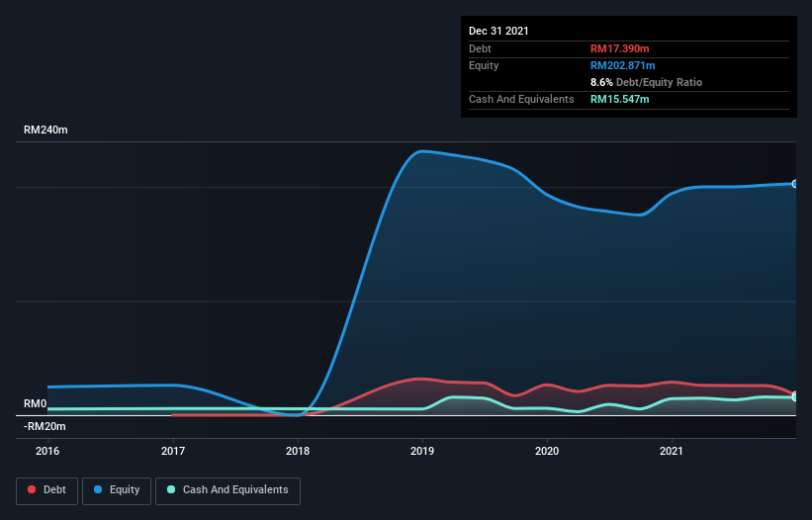
Task: Click the RM17.390m debt value
Action: (x=619, y=48)
